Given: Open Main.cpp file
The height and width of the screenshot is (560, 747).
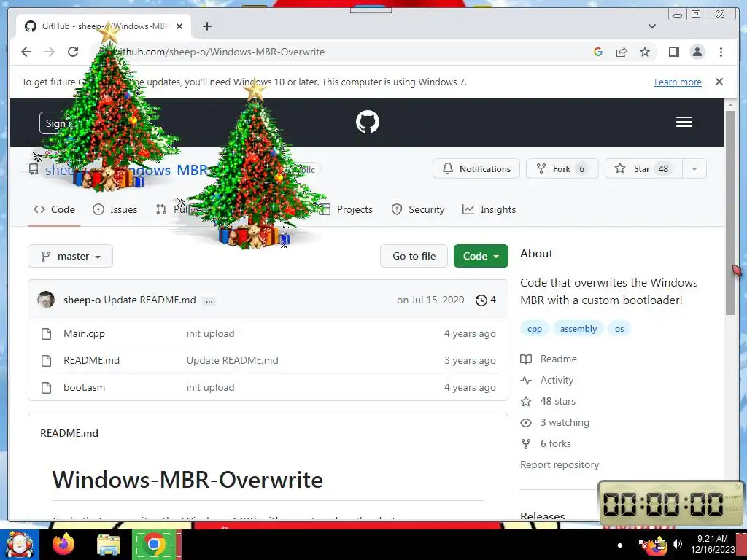Looking at the screenshot, I should 85,333.
